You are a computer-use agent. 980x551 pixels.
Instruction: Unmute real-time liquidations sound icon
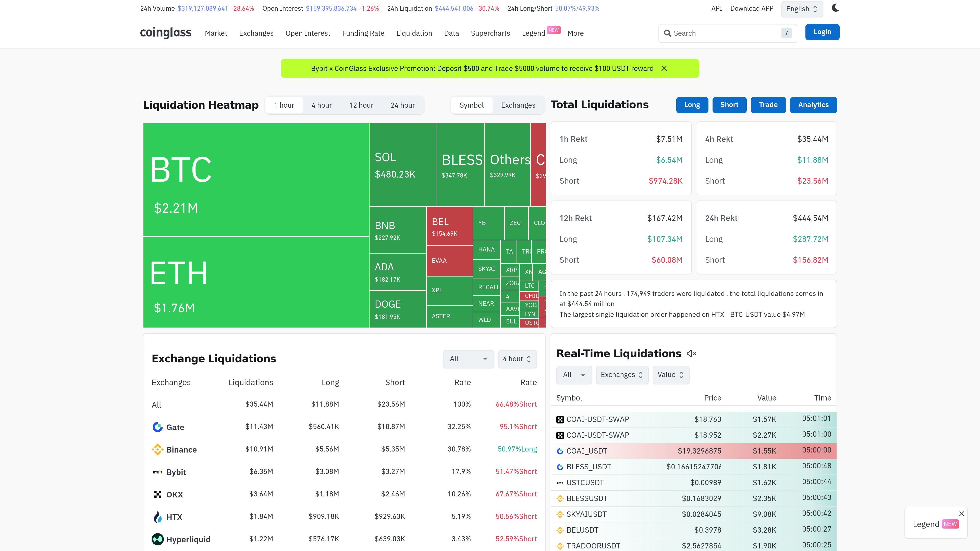click(691, 354)
